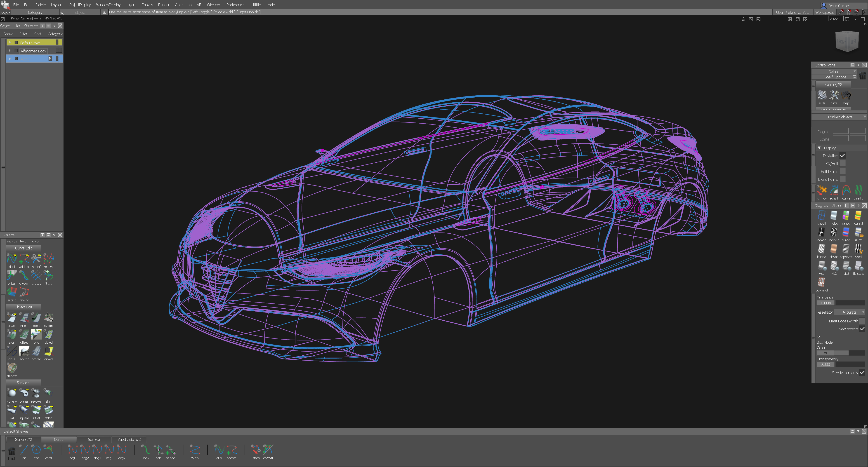868x467 pixels.
Task: Select the circ circle tool in shelf
Action: tap(36, 450)
